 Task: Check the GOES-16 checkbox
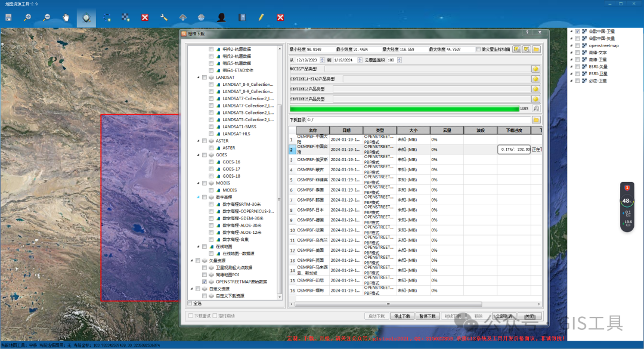click(x=211, y=162)
